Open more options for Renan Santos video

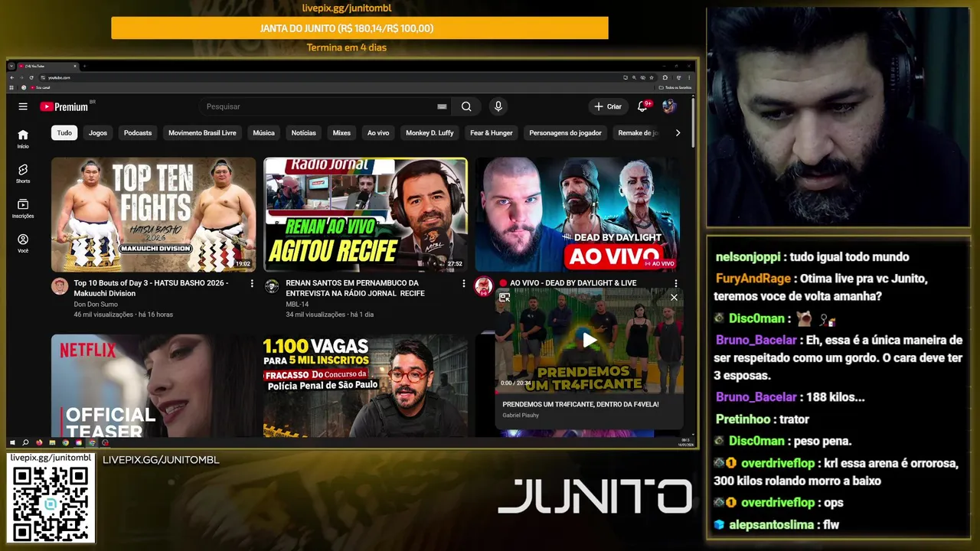(x=463, y=283)
